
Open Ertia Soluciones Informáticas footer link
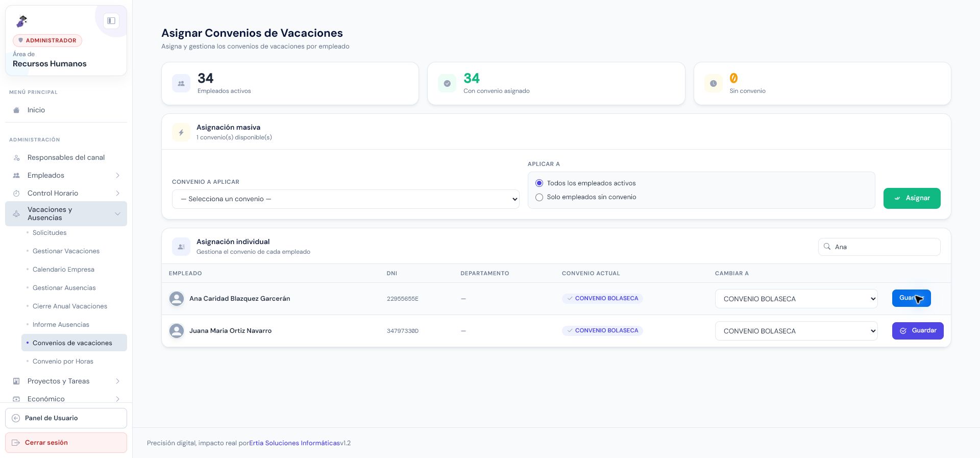pos(295,443)
